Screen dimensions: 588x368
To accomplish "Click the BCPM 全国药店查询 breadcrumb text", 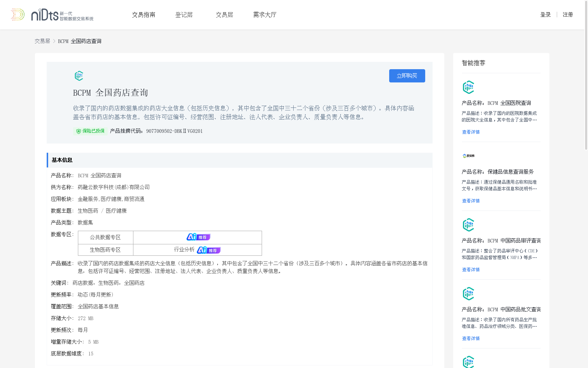I will [x=80, y=41].
